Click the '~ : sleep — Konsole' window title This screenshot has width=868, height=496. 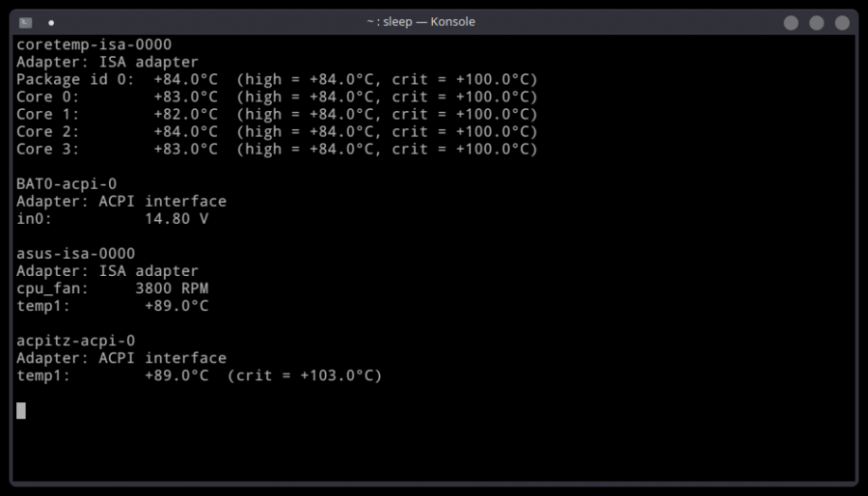(420, 22)
